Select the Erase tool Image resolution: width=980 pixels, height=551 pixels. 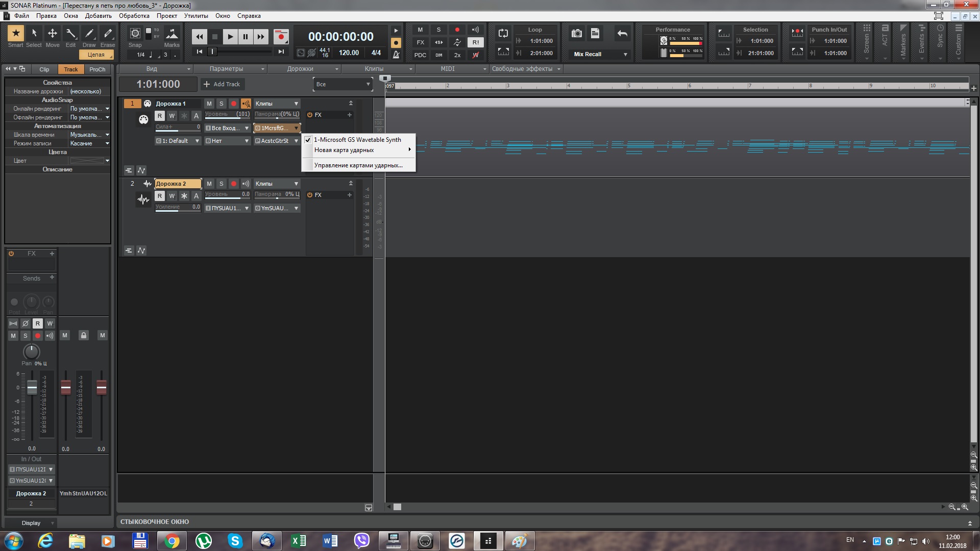[x=108, y=34]
